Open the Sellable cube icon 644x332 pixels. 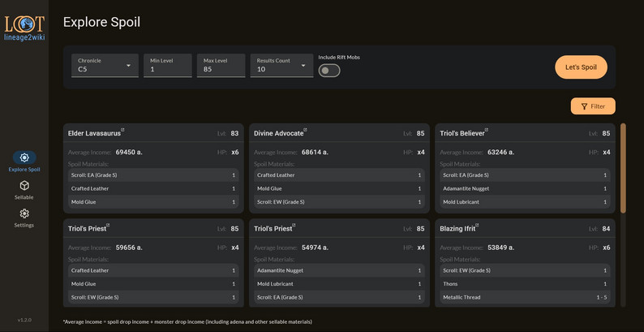[x=24, y=186]
